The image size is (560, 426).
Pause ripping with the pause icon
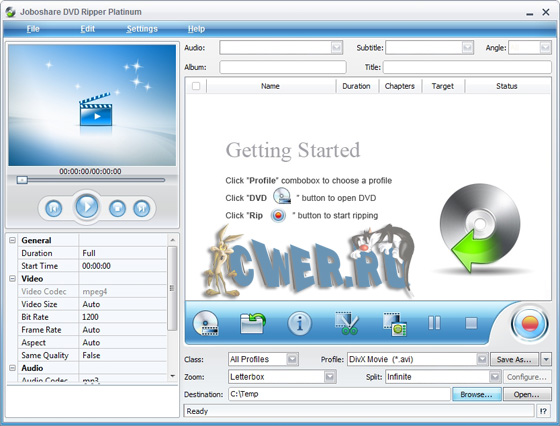[434, 323]
